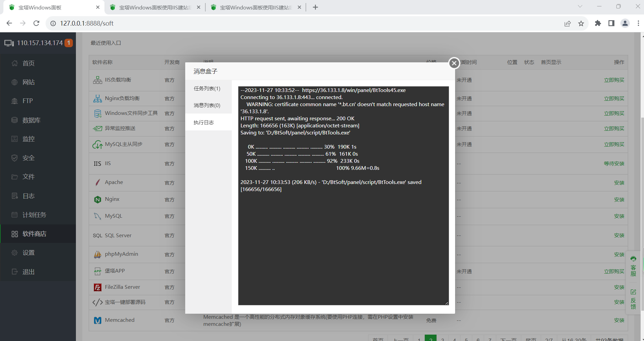Click the log text area resize handle

click(x=447, y=303)
